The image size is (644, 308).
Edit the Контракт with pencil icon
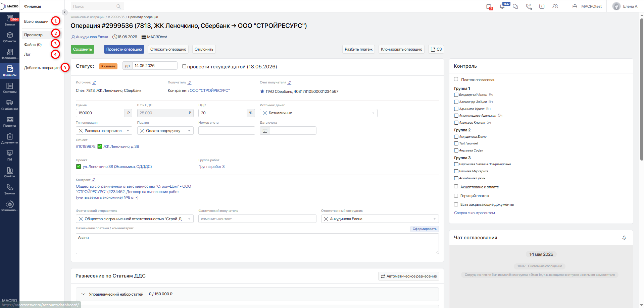[94, 180]
